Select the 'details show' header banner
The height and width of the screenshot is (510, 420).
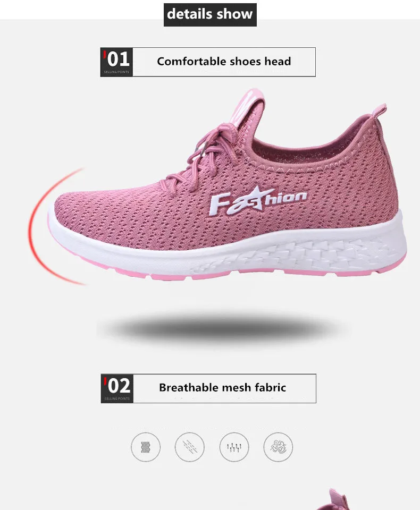210,15
